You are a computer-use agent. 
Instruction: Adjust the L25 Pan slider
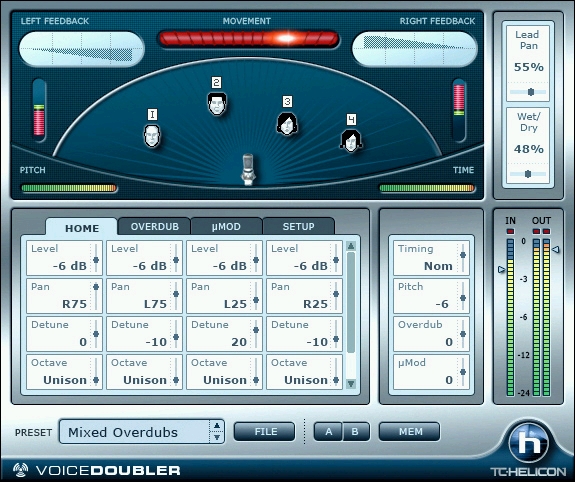pyautogui.click(x=256, y=296)
